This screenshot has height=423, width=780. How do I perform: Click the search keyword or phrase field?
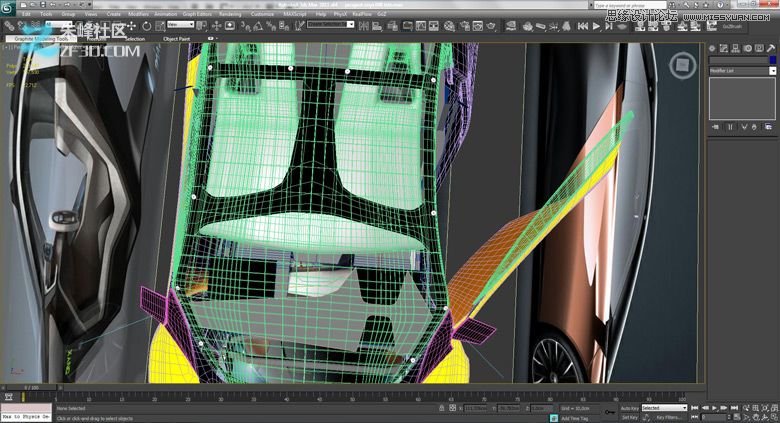[630, 4]
